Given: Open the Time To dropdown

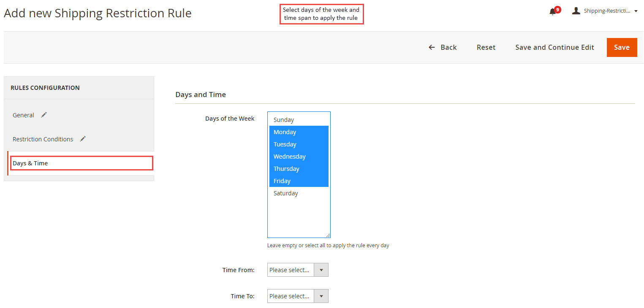Looking at the screenshot, I should (298, 296).
